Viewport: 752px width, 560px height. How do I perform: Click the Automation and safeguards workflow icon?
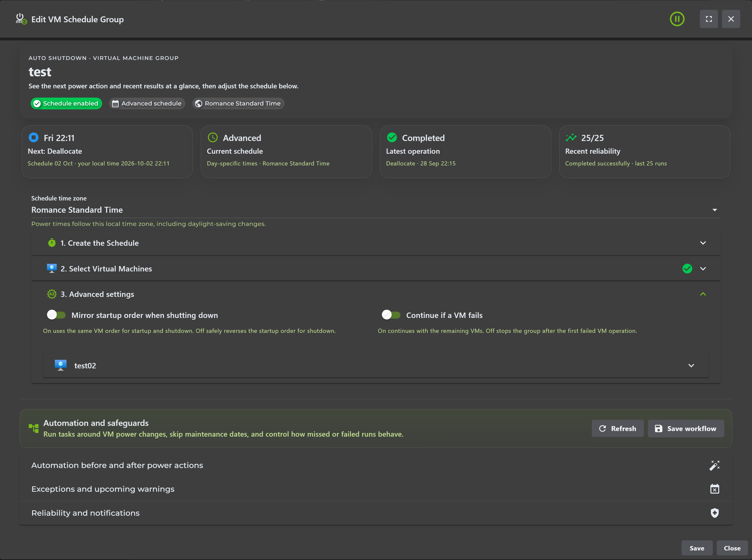click(x=34, y=428)
